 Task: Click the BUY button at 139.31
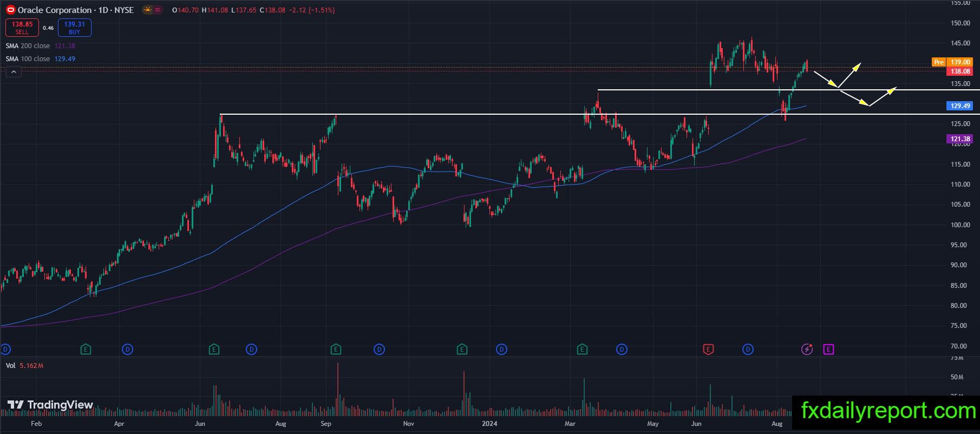point(74,28)
